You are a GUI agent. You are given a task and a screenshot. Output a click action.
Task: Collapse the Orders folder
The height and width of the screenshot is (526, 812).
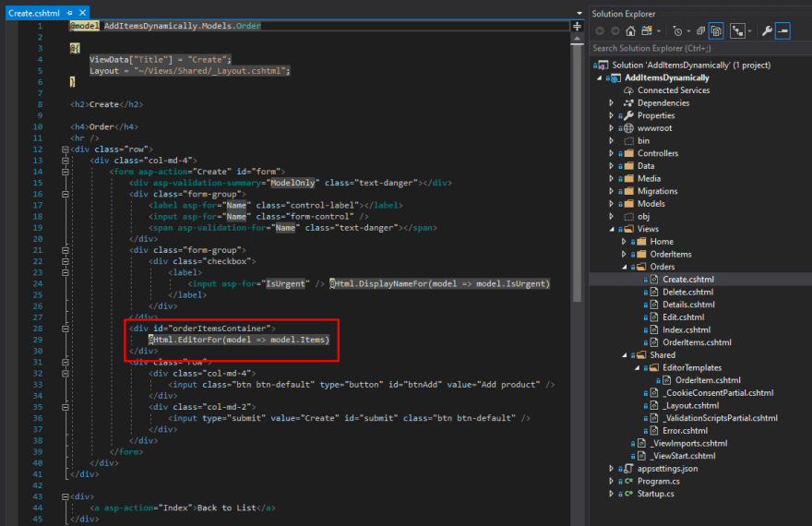tap(624, 267)
